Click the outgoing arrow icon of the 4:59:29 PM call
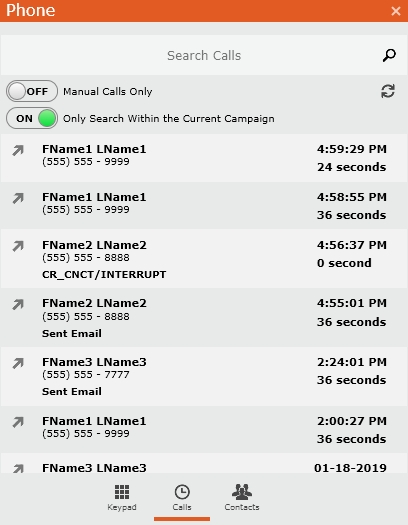 tap(18, 150)
